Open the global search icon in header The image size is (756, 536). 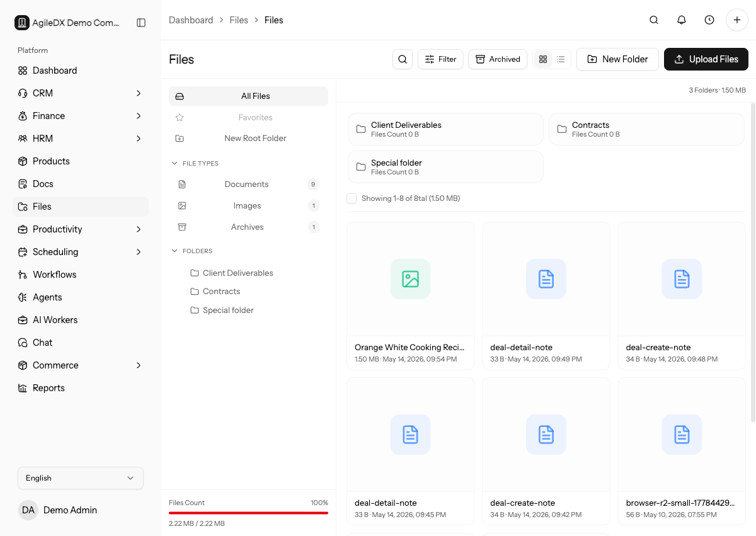click(654, 20)
